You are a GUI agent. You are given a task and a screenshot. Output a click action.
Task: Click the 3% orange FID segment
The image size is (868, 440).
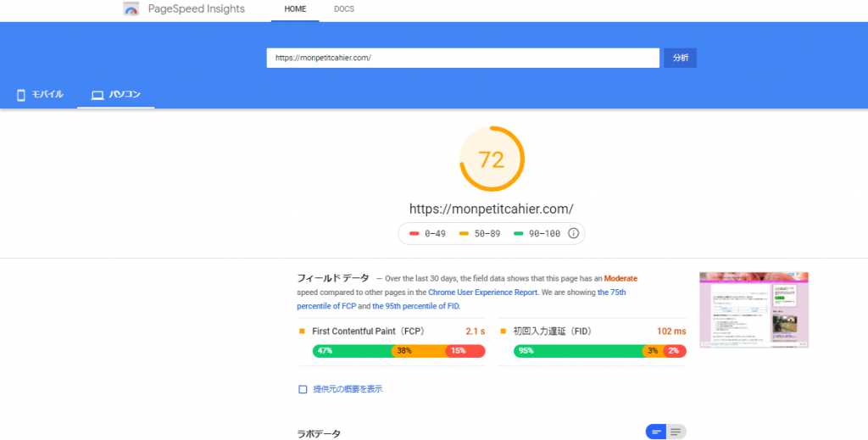(x=654, y=351)
